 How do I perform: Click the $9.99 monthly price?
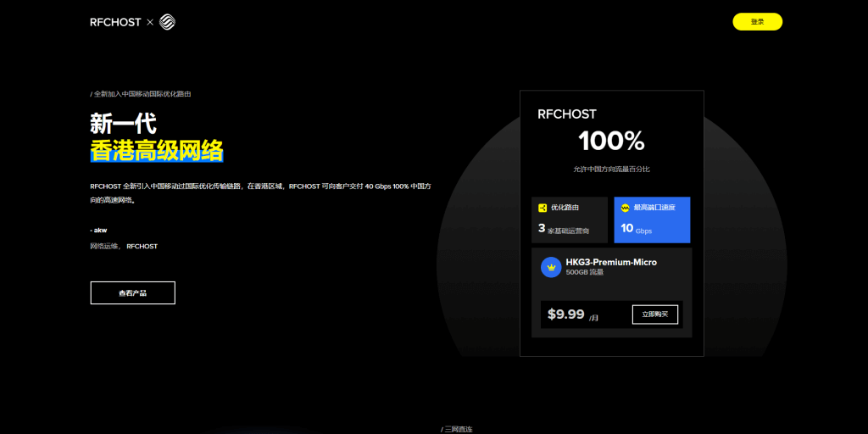tap(565, 314)
